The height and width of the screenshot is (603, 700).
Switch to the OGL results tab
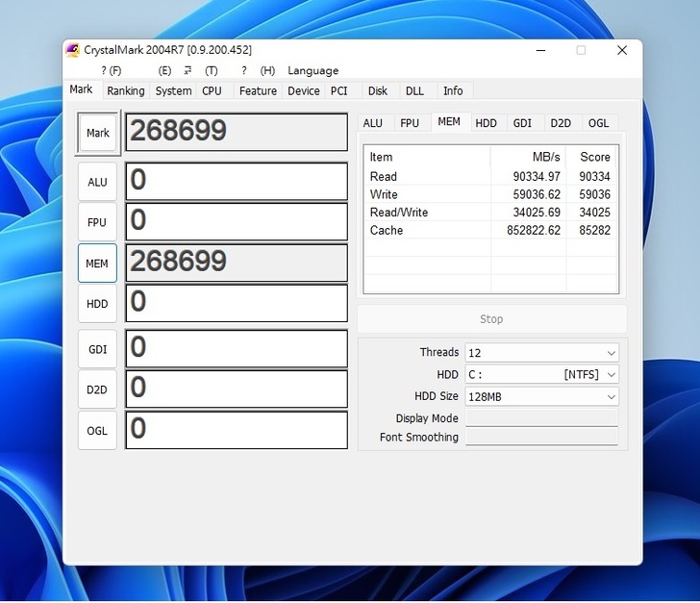pyautogui.click(x=598, y=123)
